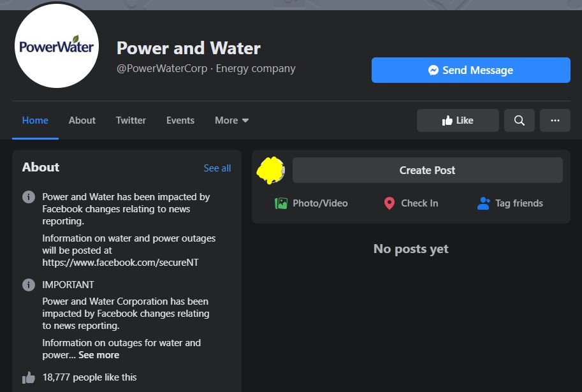Expand text with See more
The width and height of the screenshot is (582, 392).
click(x=99, y=355)
